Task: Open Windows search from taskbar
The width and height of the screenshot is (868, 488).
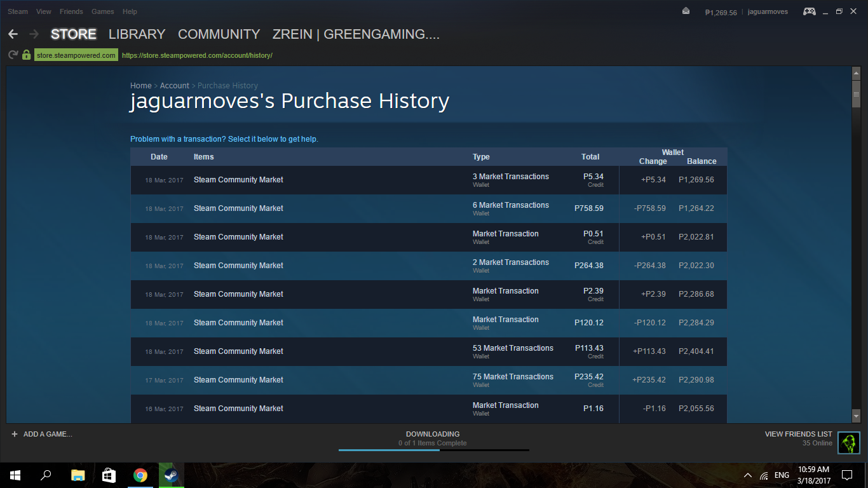Action: pos(46,475)
